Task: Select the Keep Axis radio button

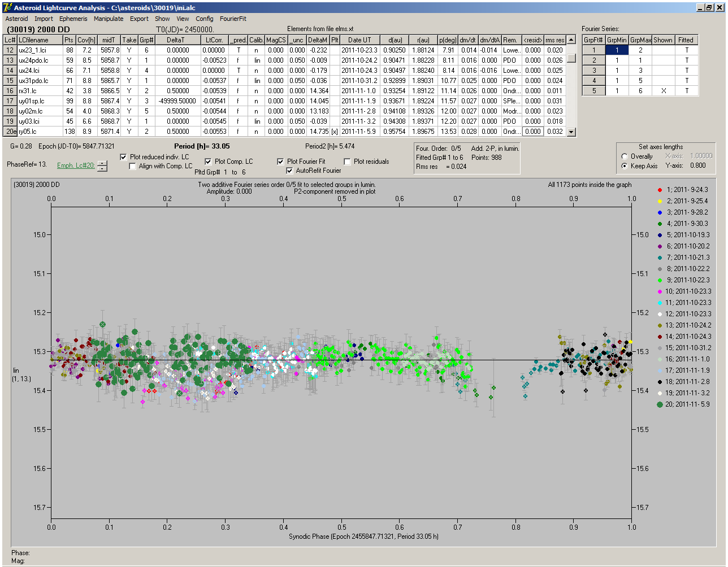Action: [625, 166]
